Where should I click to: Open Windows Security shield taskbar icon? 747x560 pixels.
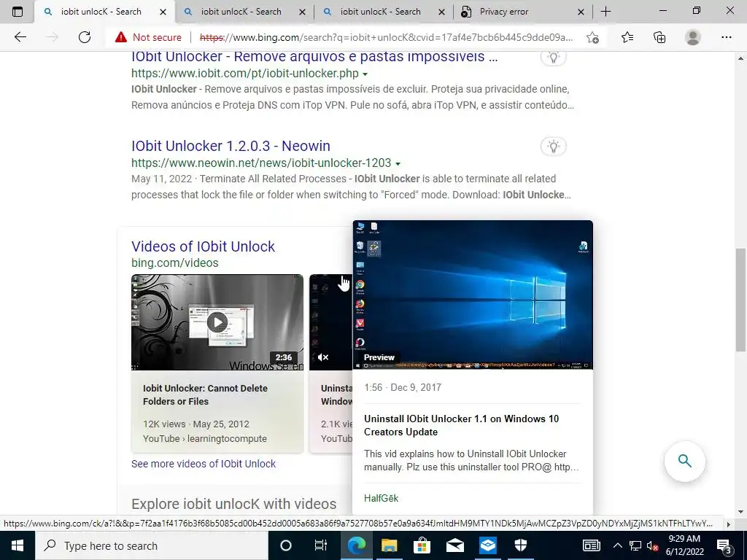click(521, 545)
